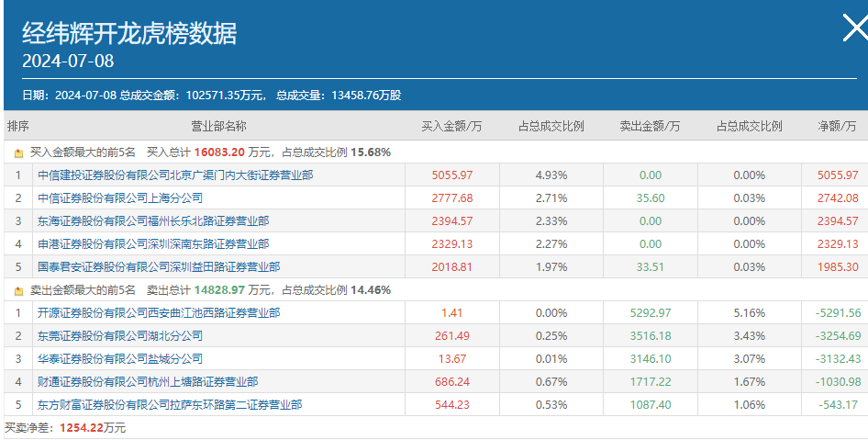Click the 卖出金额/万 column header
The height and width of the screenshot is (440, 868).
[x=650, y=127]
